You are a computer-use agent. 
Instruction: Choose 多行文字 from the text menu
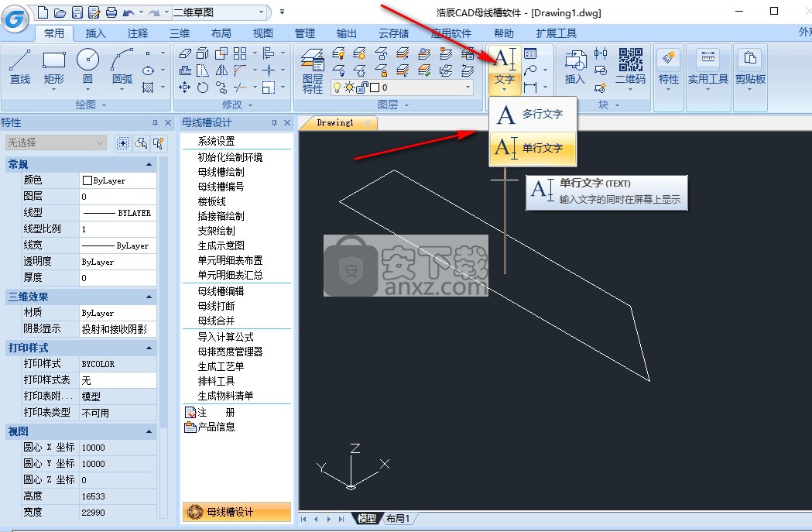(533, 114)
